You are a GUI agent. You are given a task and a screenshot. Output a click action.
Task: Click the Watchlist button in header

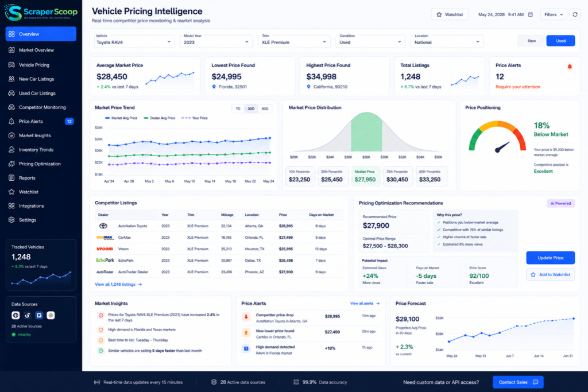[450, 14]
